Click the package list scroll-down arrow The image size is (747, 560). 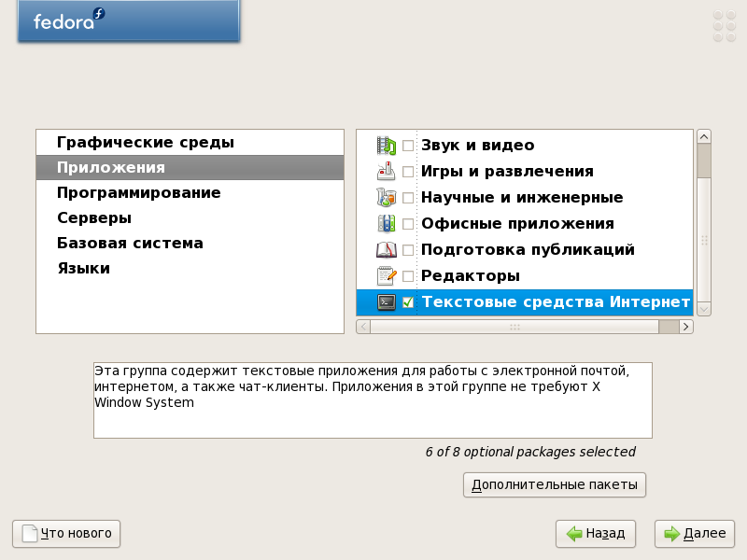tap(704, 309)
